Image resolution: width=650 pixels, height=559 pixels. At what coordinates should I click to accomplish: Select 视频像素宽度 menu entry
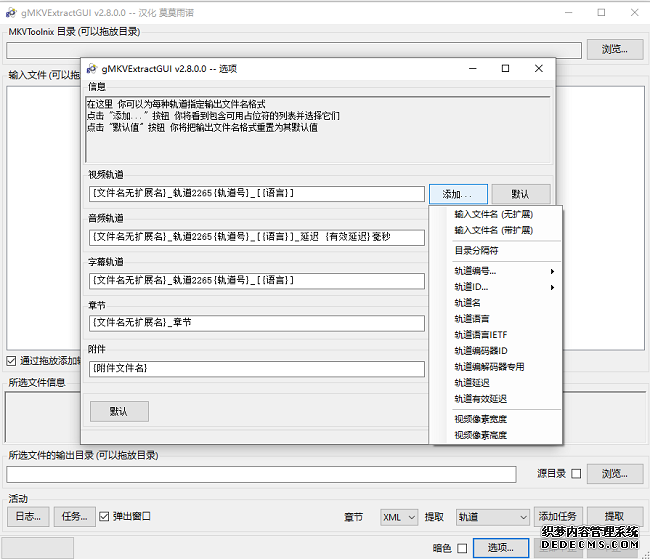coord(480,419)
